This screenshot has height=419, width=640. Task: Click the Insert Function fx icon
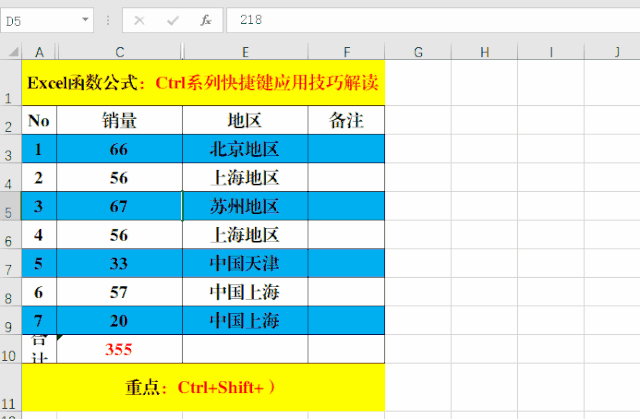coord(206,20)
